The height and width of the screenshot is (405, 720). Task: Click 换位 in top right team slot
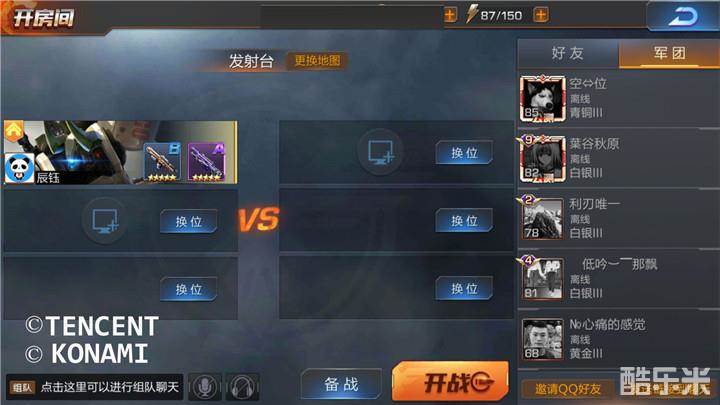click(x=464, y=152)
